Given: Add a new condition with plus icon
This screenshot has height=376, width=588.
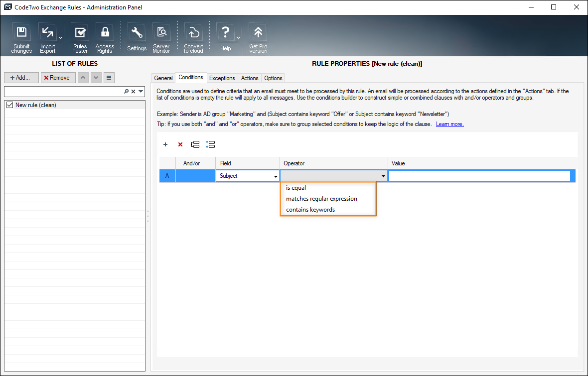Looking at the screenshot, I should point(165,144).
